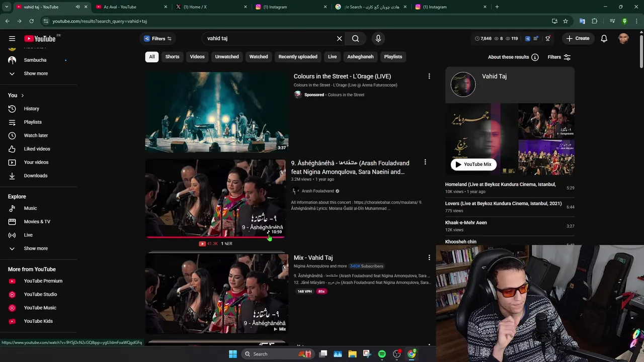Select the Shorts filter chip
The height and width of the screenshot is (362, 644).
[172, 57]
